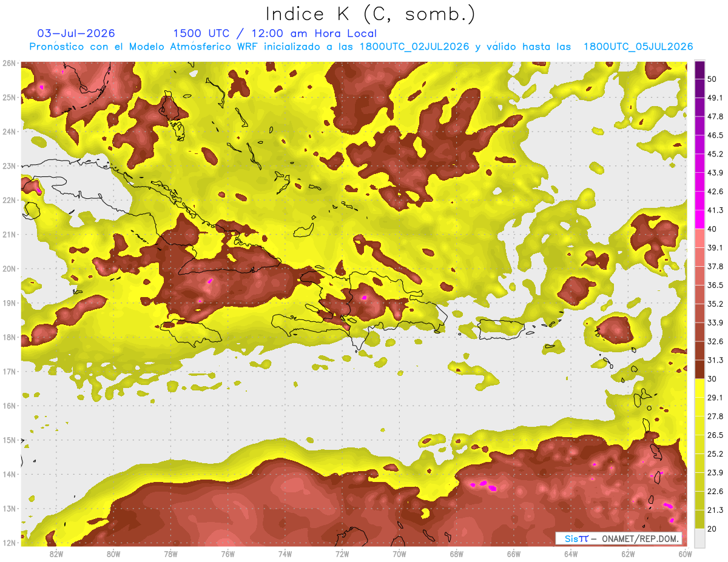The height and width of the screenshot is (562, 728).
Task: Click longitude label "78W"
Action: click(x=170, y=554)
